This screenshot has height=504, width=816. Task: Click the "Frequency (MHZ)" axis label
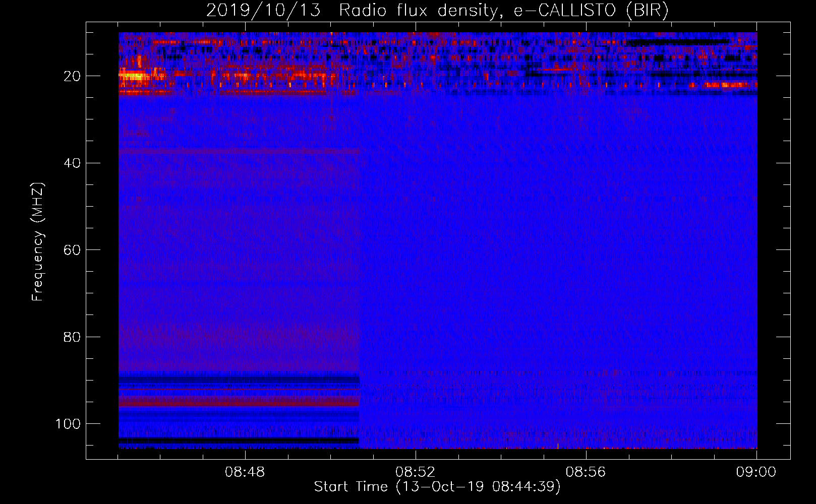(38, 242)
